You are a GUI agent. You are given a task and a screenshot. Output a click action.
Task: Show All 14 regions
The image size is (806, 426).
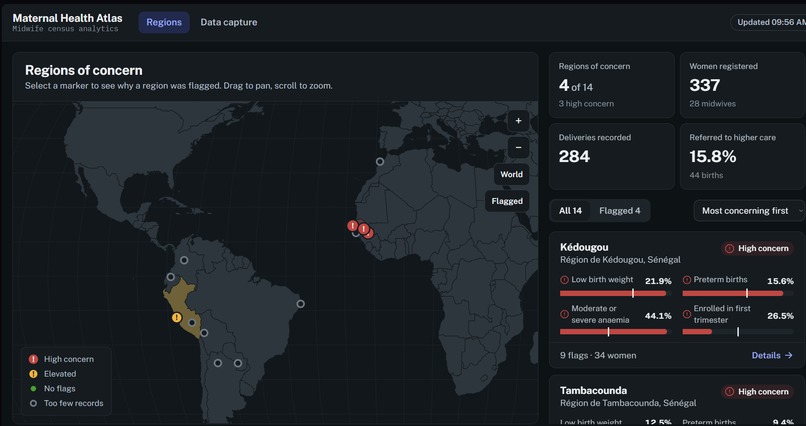pyautogui.click(x=571, y=211)
